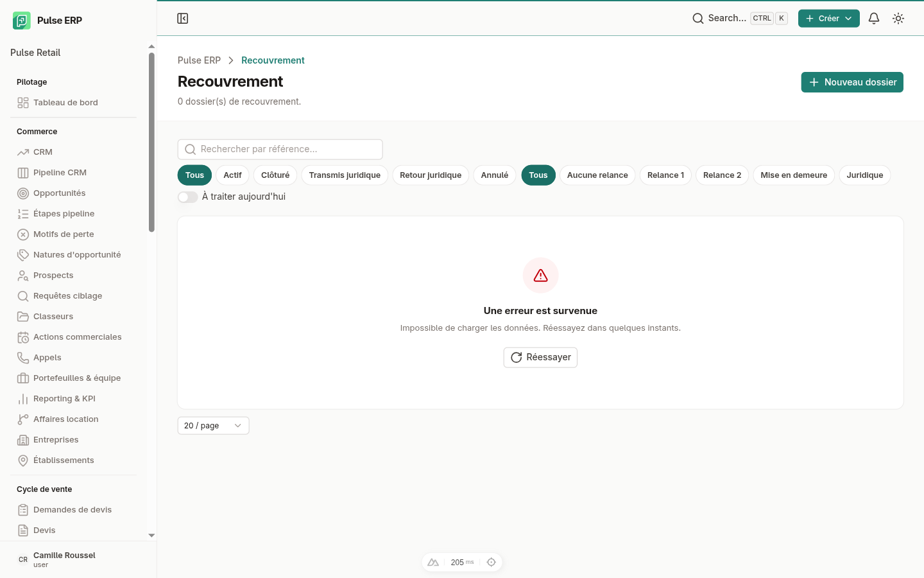924x578 pixels.
Task: Click the Rechercher par référence field
Action: pos(280,150)
